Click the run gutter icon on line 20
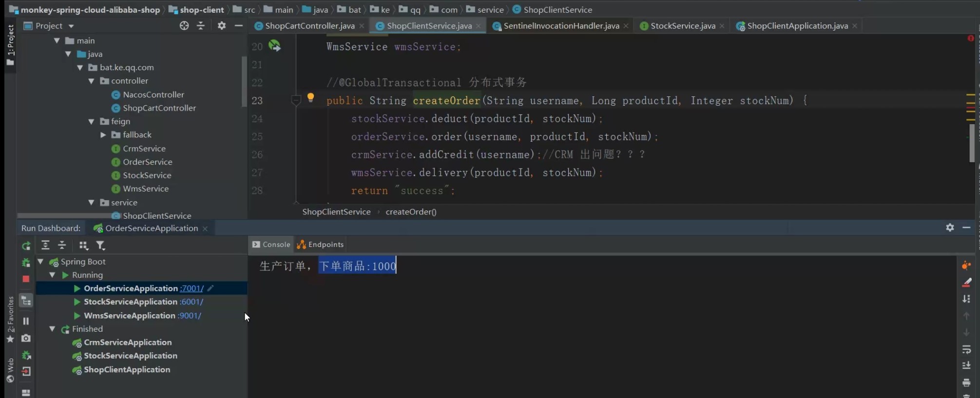 [x=274, y=46]
